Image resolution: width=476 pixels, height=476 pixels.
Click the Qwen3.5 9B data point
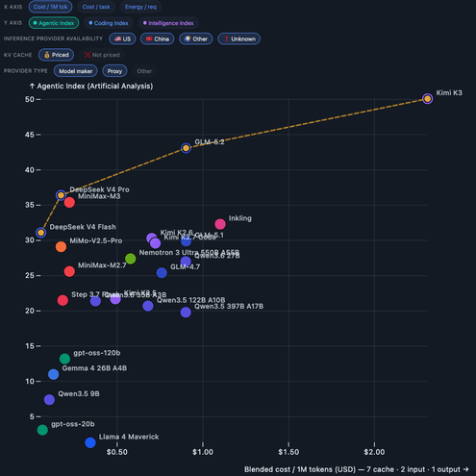click(49, 400)
